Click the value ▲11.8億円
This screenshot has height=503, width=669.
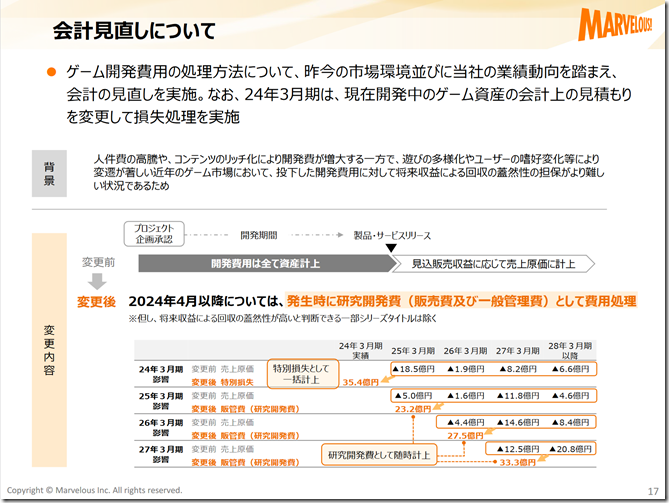(518, 396)
